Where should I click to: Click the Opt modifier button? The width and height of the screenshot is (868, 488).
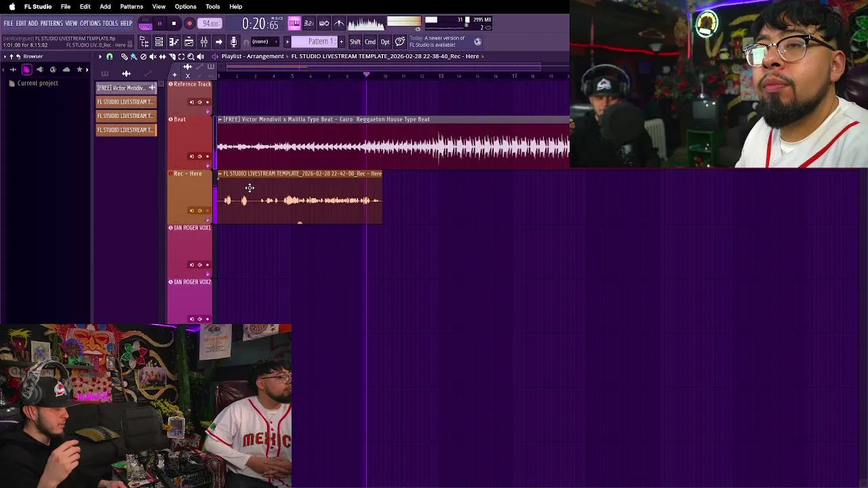[x=385, y=42]
